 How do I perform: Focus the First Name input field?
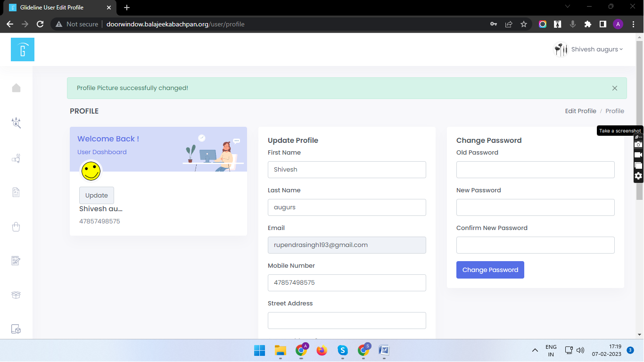(x=347, y=170)
